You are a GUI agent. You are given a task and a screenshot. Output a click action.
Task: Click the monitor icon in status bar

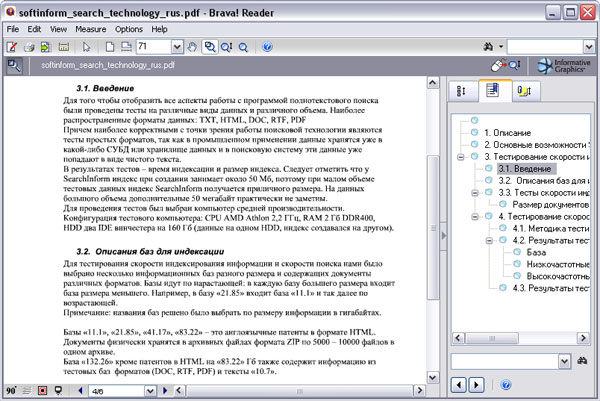click(x=58, y=391)
